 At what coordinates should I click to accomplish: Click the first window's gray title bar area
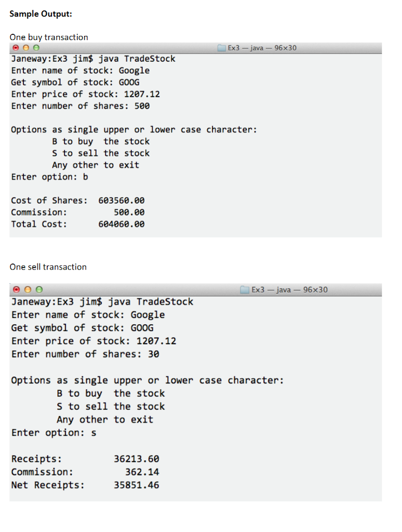130,47
